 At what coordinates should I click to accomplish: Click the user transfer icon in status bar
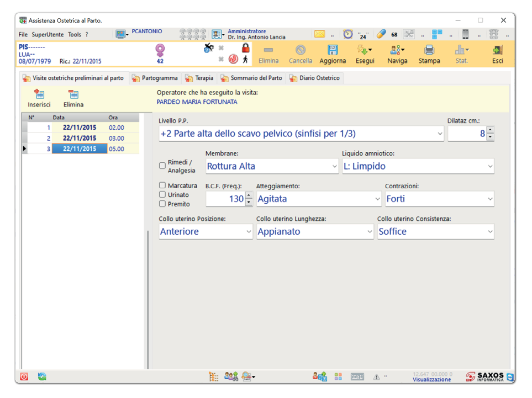click(320, 376)
